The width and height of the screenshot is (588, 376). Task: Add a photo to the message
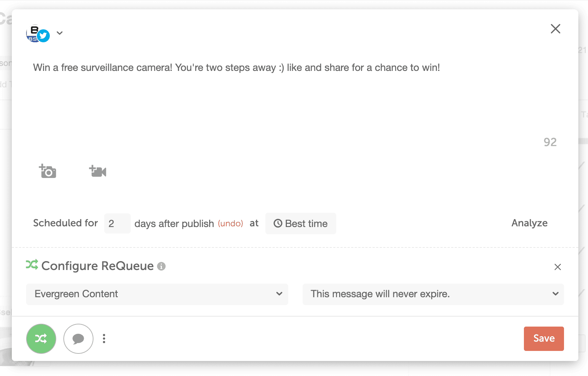pos(48,171)
